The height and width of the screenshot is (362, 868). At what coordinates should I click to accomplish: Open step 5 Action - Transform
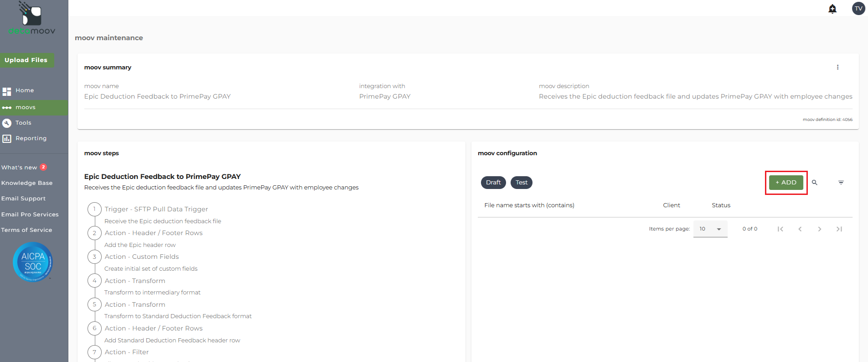coord(135,304)
